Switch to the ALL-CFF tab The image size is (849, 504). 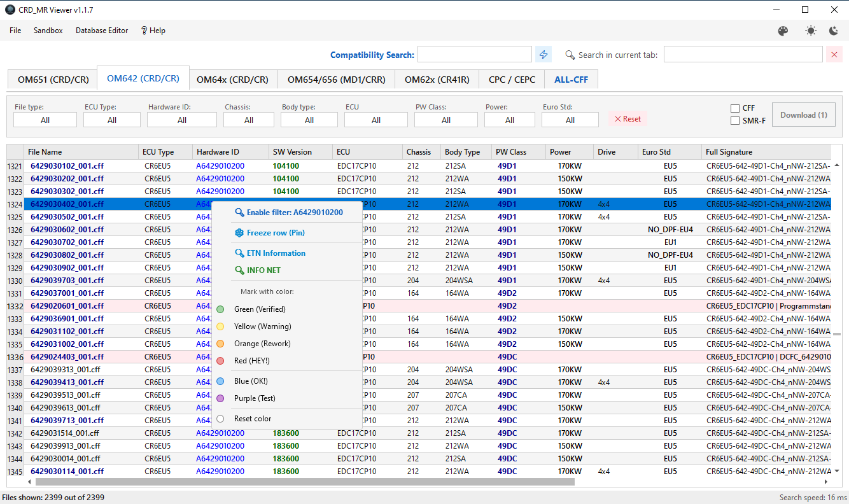[572, 80]
